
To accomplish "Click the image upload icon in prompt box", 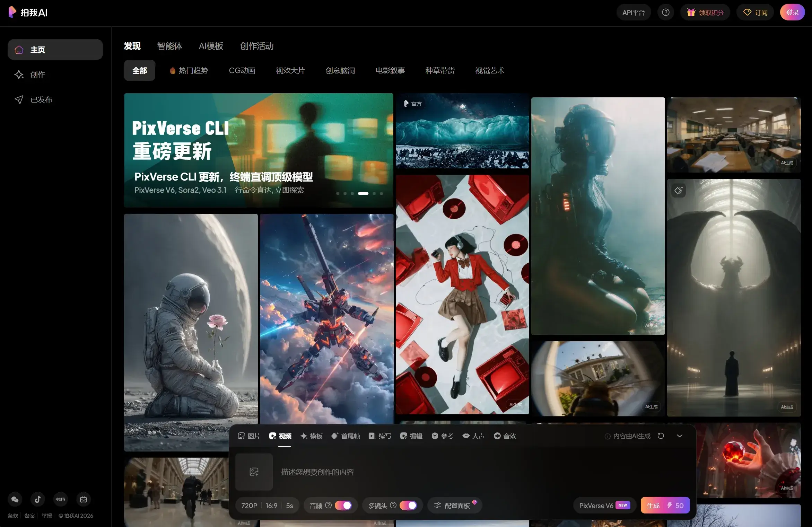I will pos(254,472).
